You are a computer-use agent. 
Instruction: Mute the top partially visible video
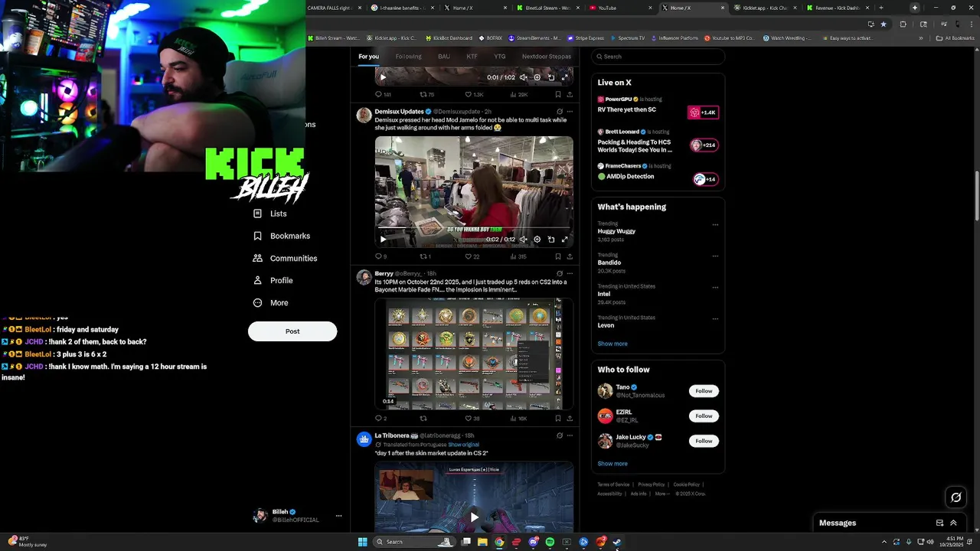pos(523,77)
